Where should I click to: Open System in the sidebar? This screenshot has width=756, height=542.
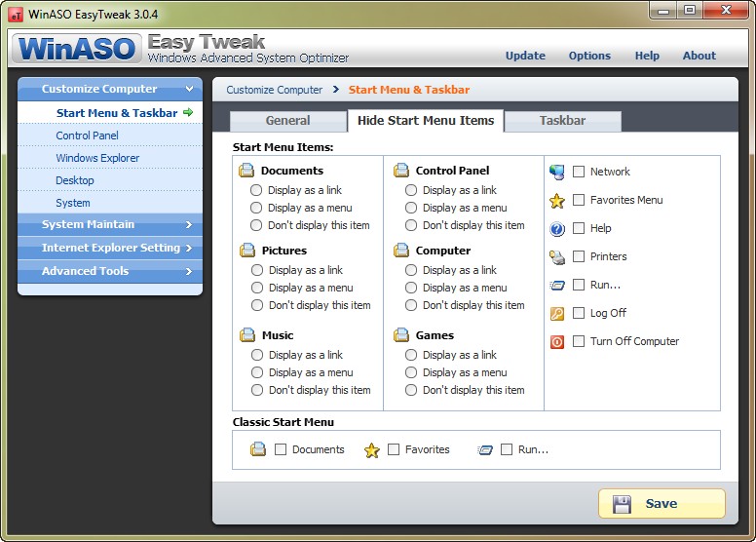(110, 203)
